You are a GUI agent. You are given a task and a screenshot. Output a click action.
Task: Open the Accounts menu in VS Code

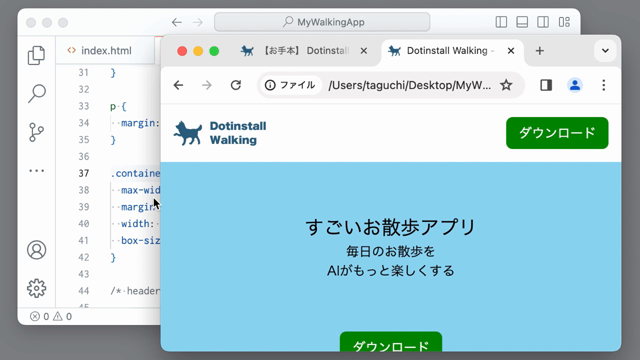tap(36, 250)
